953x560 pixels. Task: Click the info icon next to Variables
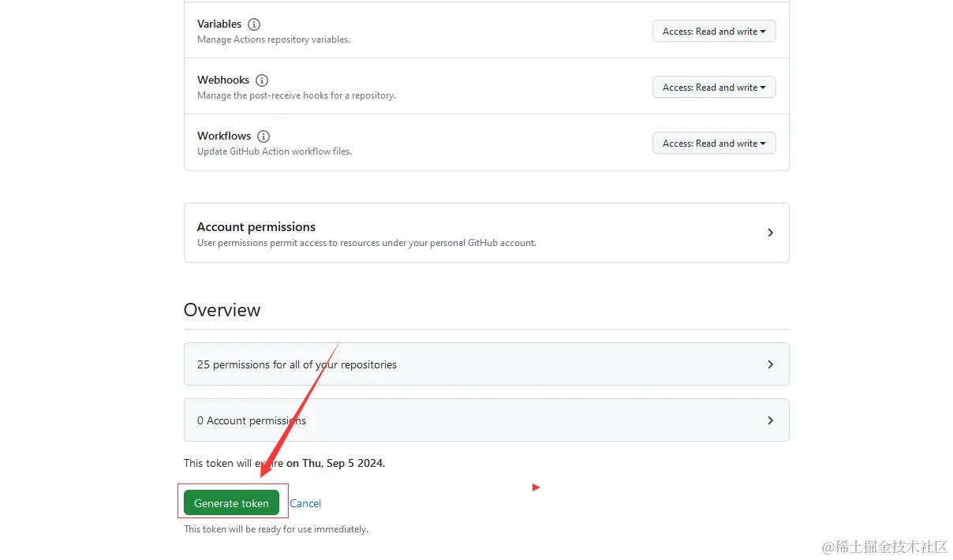coord(254,24)
